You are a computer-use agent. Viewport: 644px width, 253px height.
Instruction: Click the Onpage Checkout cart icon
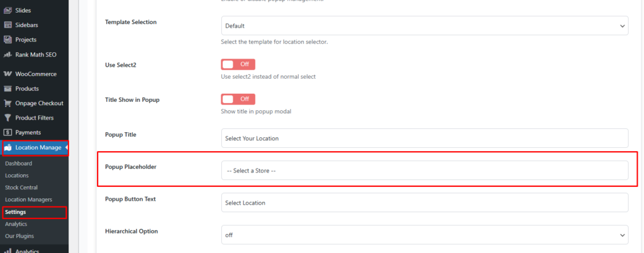8,103
